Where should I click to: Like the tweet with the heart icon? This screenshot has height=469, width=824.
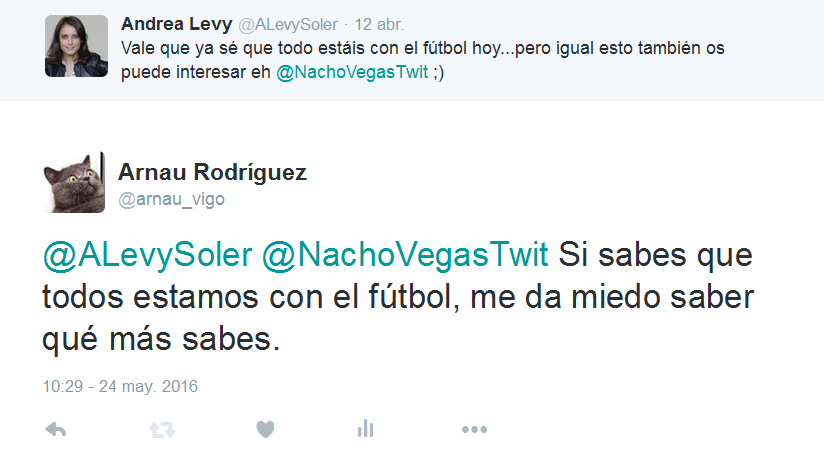pyautogui.click(x=265, y=430)
